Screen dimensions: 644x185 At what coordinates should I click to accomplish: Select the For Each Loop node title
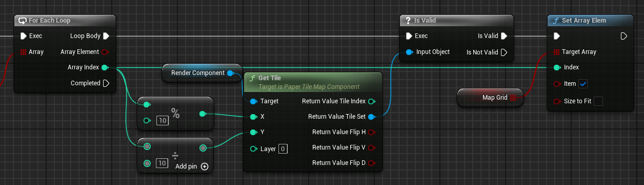click(50, 21)
